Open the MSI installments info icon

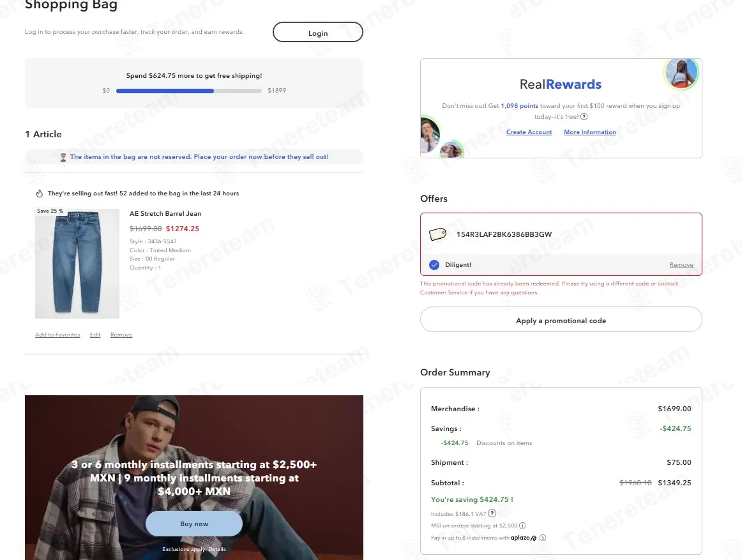point(522,526)
